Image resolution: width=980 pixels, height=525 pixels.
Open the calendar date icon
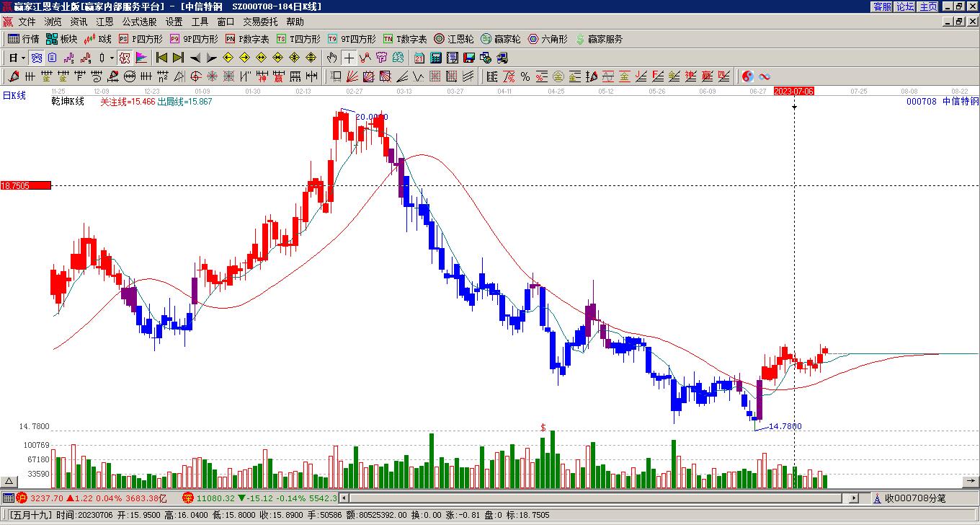tap(419, 58)
